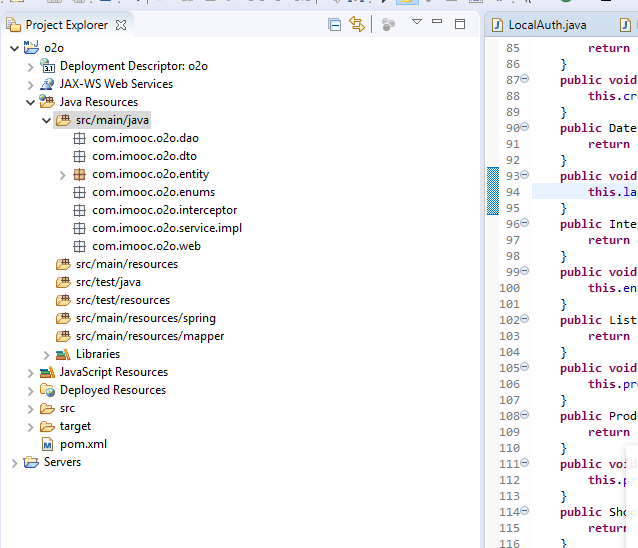The height and width of the screenshot is (548, 638).
Task: Click com.imooc.o2o.service.impl package icon
Action: [x=79, y=228]
